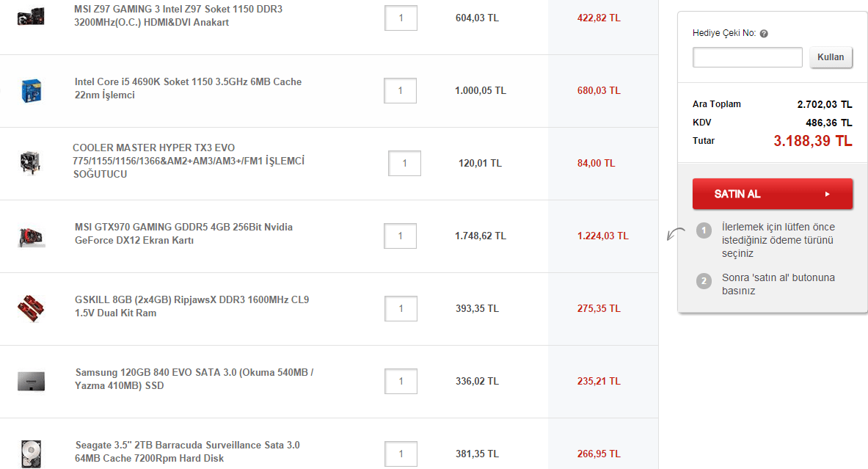Click the help icon beside Hediye Çeki No
The image size is (868, 469).
[764, 34]
